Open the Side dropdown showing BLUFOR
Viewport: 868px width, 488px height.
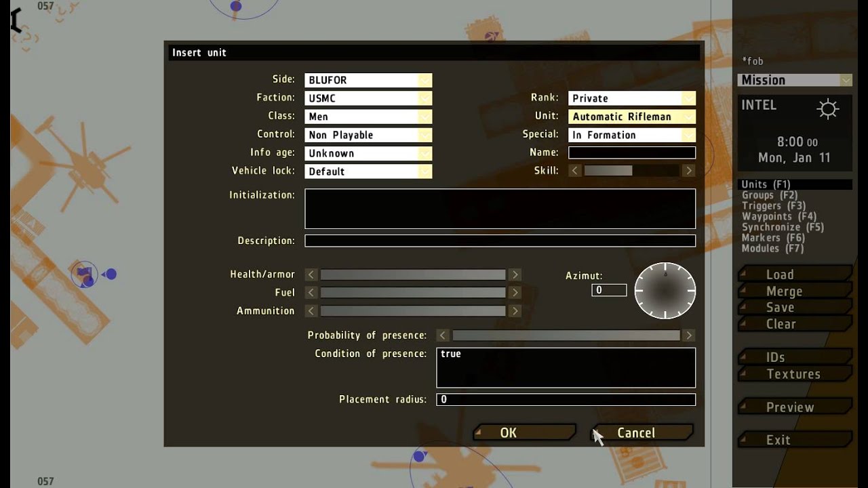368,80
